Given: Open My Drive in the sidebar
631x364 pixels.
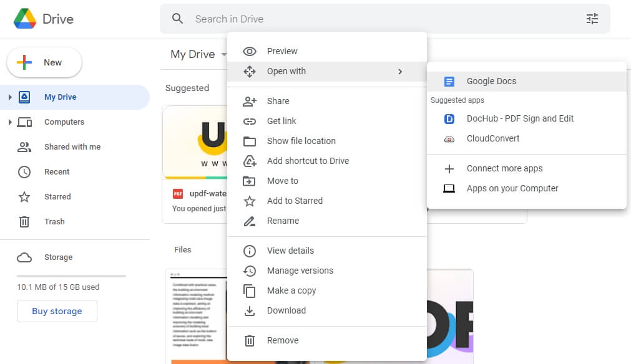Looking at the screenshot, I should coord(75,97).
